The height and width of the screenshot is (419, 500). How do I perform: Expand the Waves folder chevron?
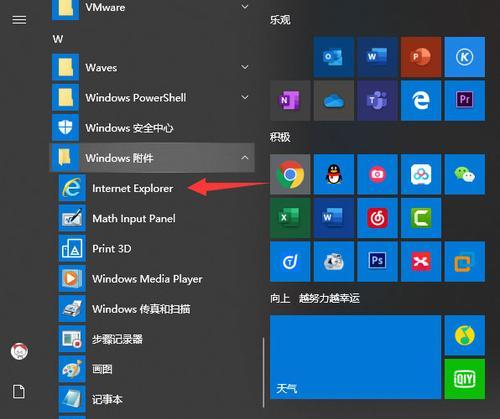245,67
